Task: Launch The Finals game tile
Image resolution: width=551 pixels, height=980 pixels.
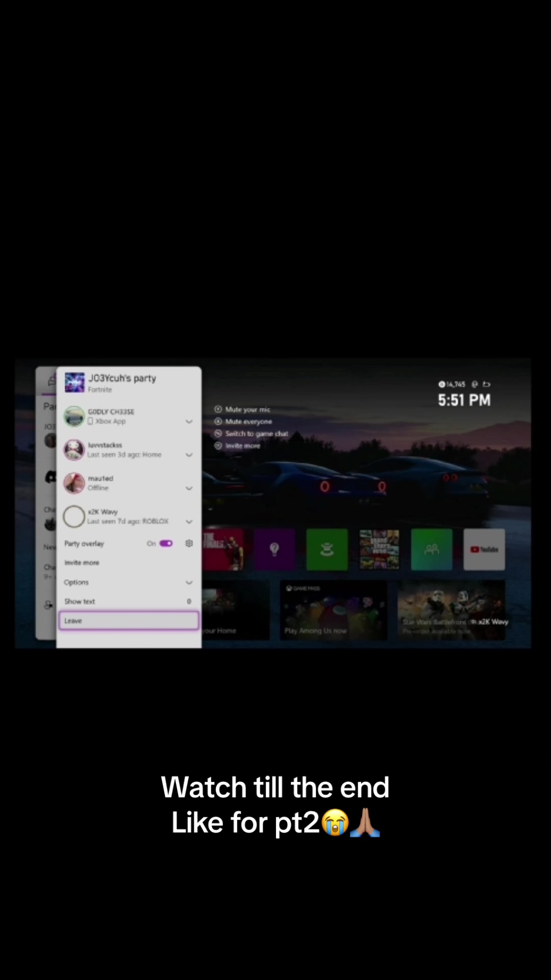Action: (x=223, y=549)
